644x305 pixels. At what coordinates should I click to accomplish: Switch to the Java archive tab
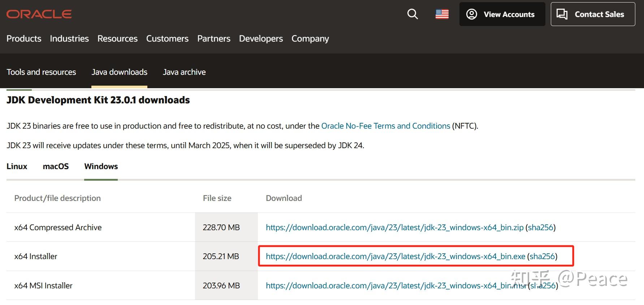184,72
